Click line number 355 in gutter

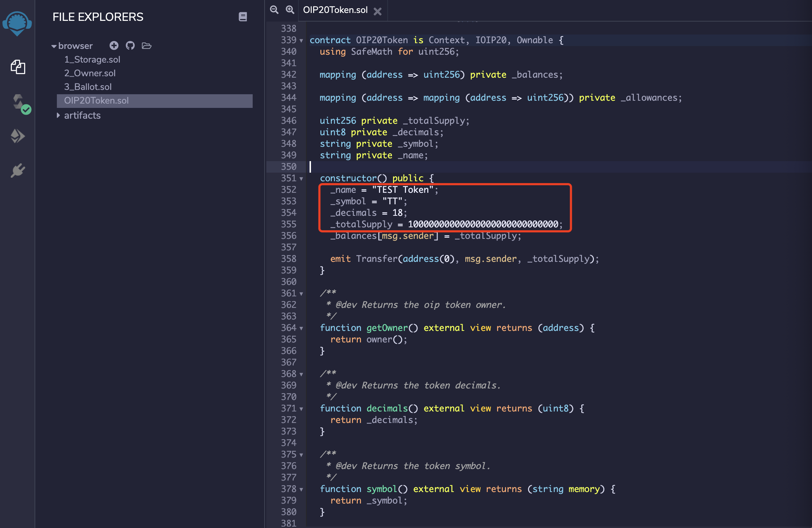pos(289,224)
